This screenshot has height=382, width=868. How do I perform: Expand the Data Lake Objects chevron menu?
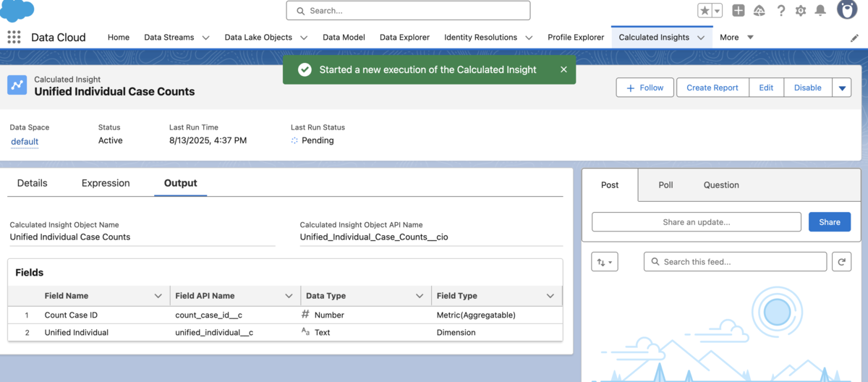304,38
